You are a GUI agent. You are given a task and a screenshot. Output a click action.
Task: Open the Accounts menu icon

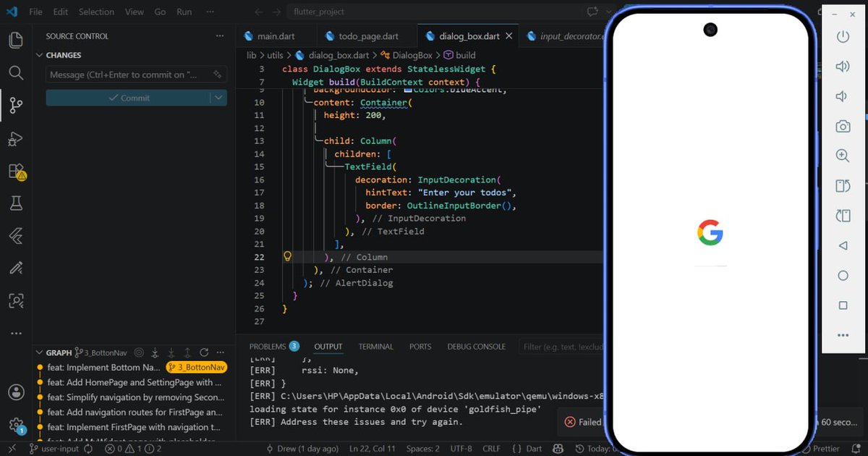coord(16,392)
